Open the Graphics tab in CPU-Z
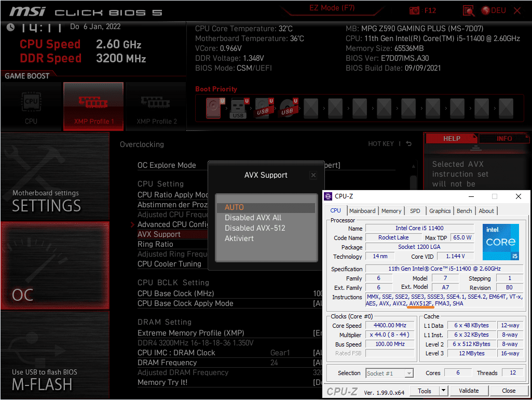 440,211
